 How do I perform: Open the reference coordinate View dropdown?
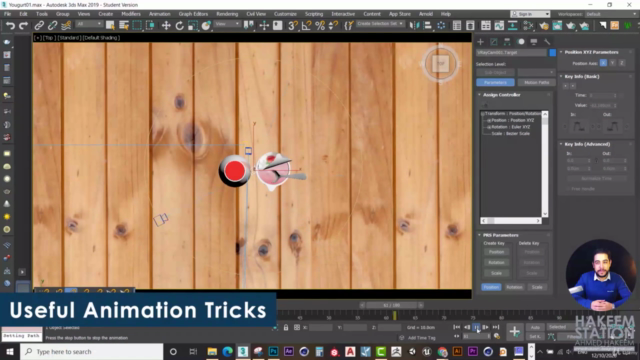click(227, 24)
